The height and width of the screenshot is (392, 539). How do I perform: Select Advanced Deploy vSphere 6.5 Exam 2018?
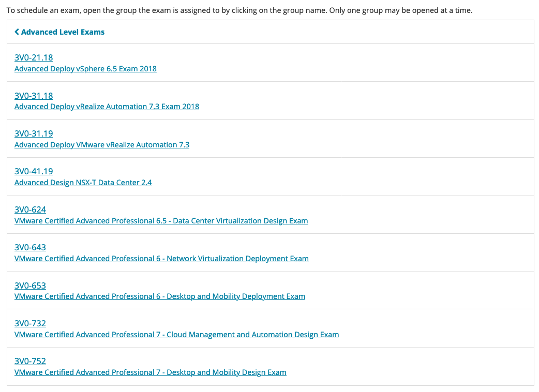(x=85, y=69)
